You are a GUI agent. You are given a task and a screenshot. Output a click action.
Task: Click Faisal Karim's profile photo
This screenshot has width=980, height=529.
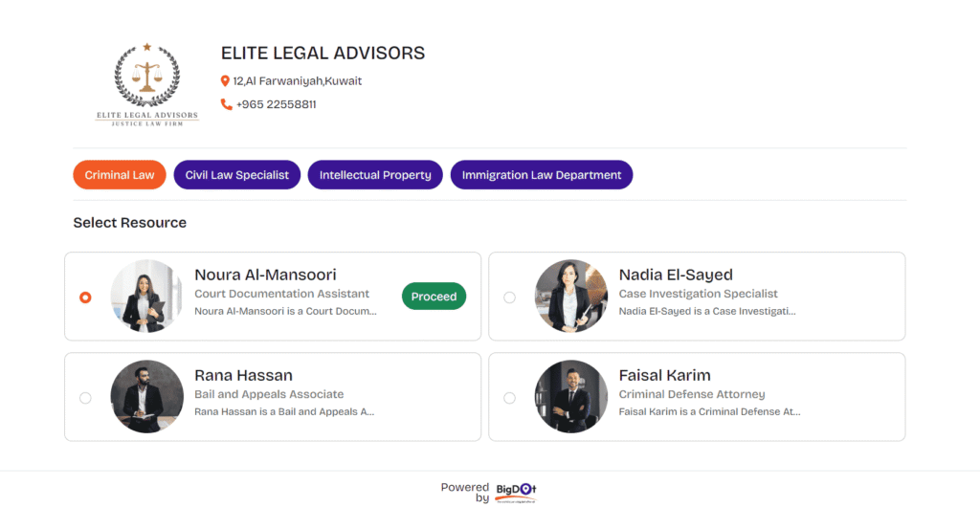click(x=571, y=397)
